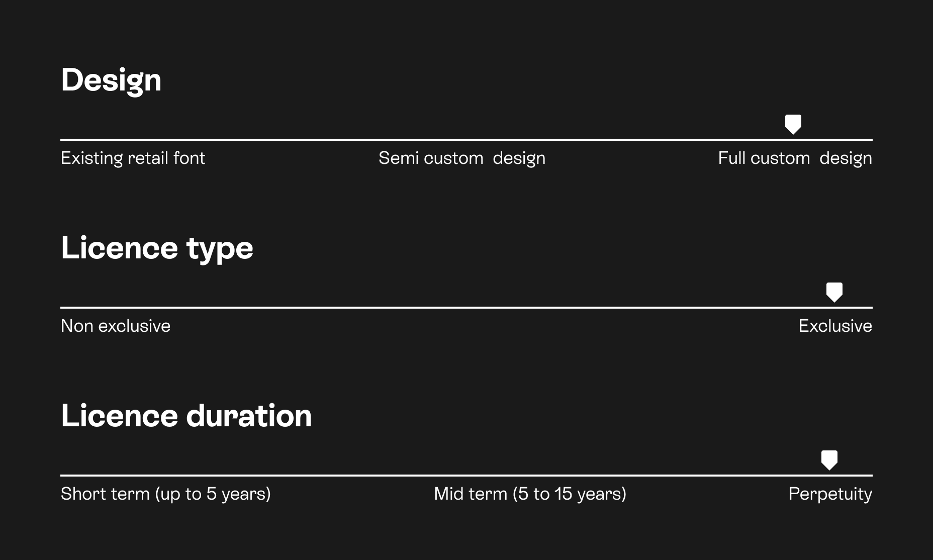Click the word 'font' in Existing retail font
This screenshot has height=560, width=933.
tap(189, 158)
